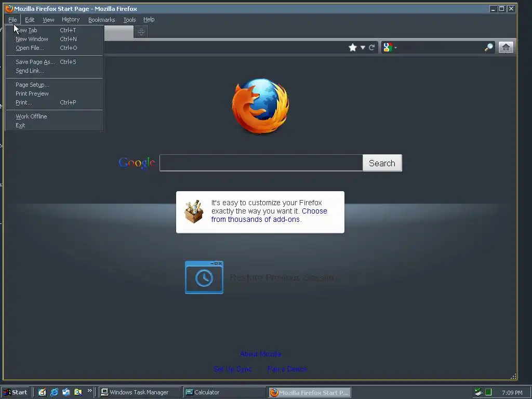Select Open File... in the File menu
This screenshot has height=399, width=532.
54,48
